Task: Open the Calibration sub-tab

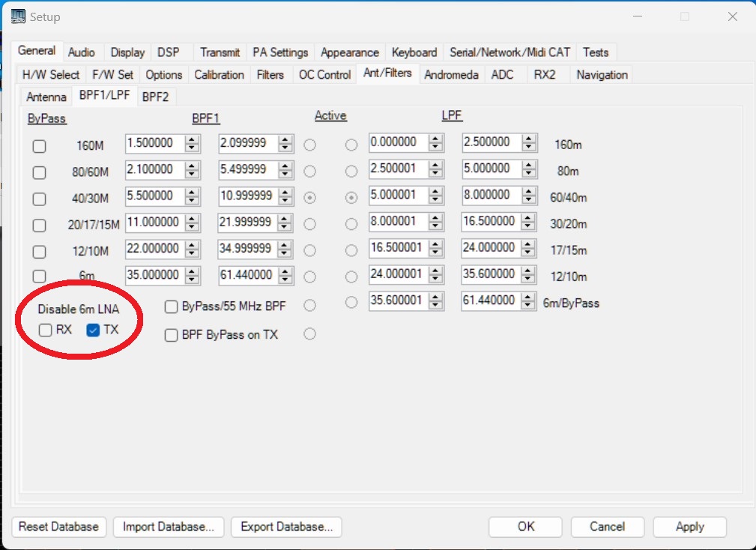Action: pos(219,75)
